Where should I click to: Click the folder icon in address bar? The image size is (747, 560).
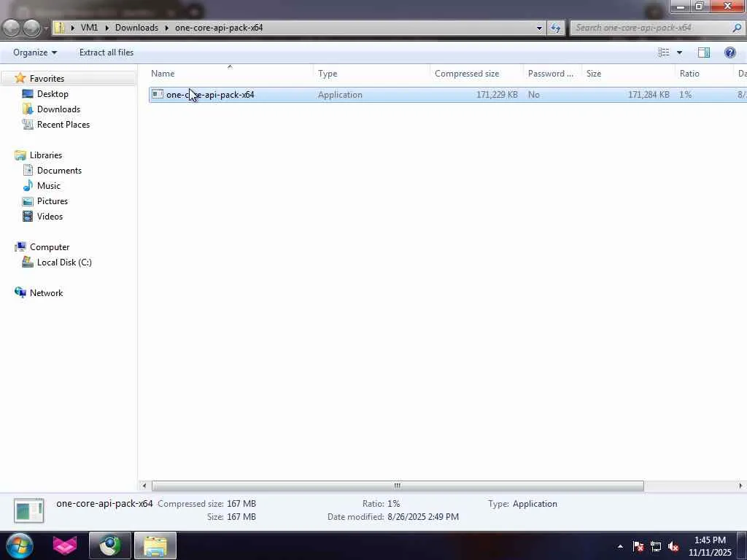60,28
